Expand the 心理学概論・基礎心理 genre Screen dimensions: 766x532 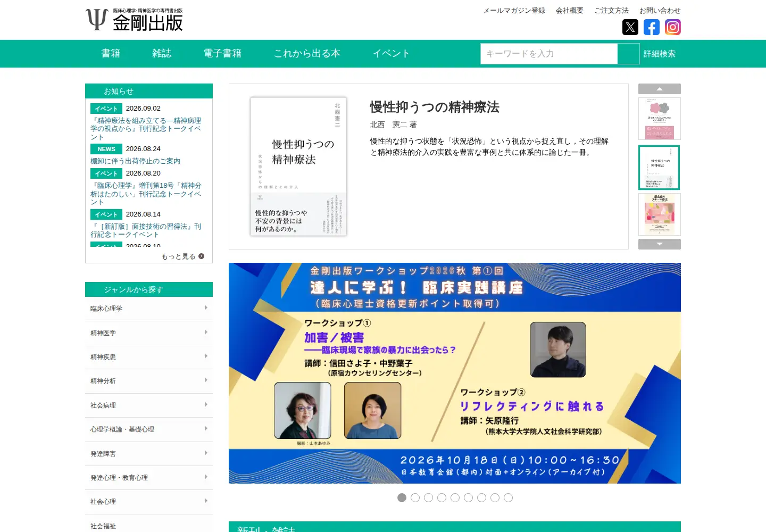[x=149, y=429]
